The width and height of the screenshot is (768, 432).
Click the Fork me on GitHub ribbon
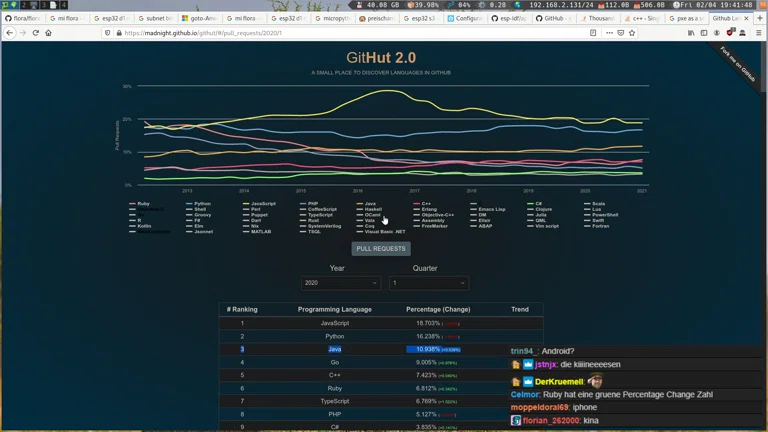(739, 62)
